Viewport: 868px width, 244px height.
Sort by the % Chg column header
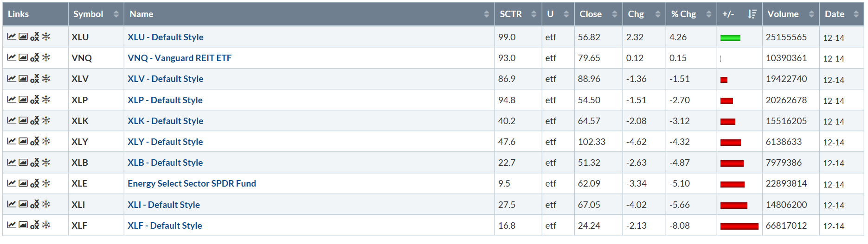pos(691,14)
